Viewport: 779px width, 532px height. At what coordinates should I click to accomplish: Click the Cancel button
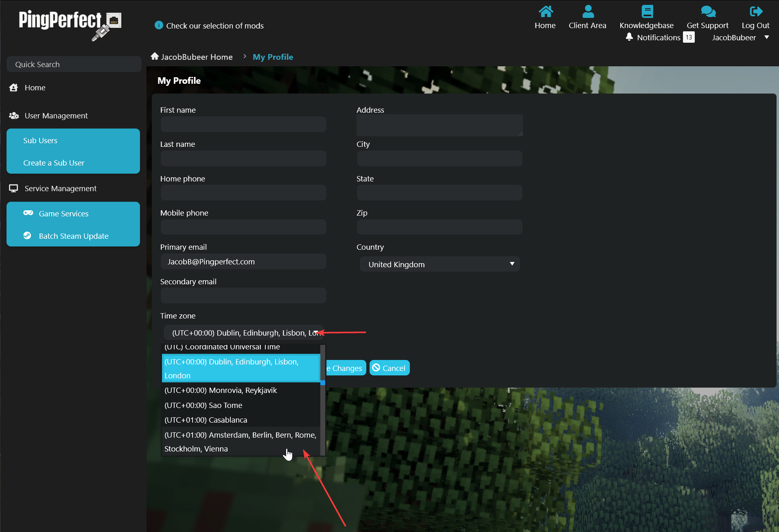[x=389, y=368]
